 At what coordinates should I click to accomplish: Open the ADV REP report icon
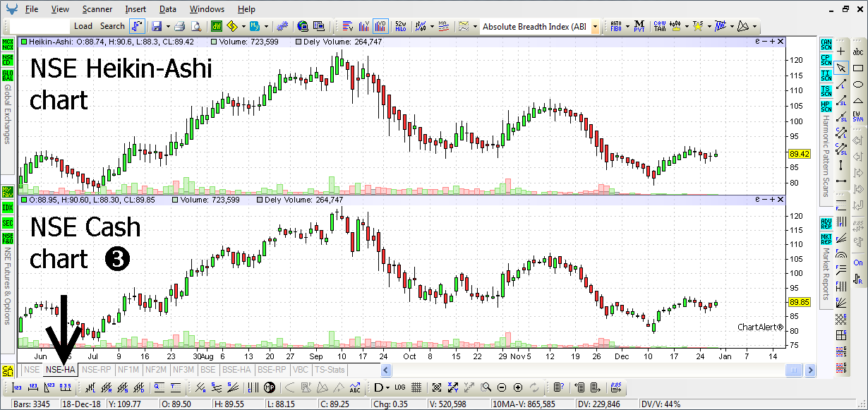(x=826, y=223)
